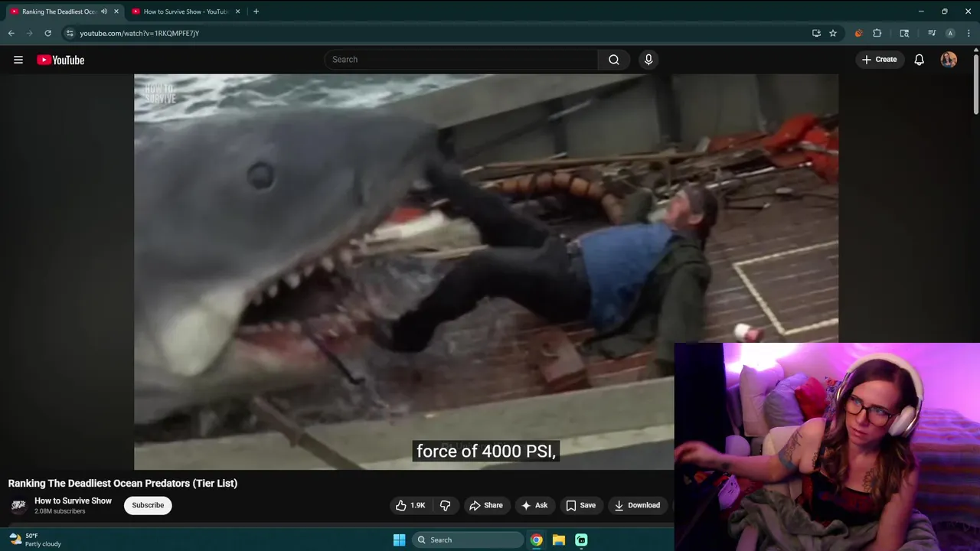
Task: Open the Chrome profile avatar icon
Action: (950, 33)
